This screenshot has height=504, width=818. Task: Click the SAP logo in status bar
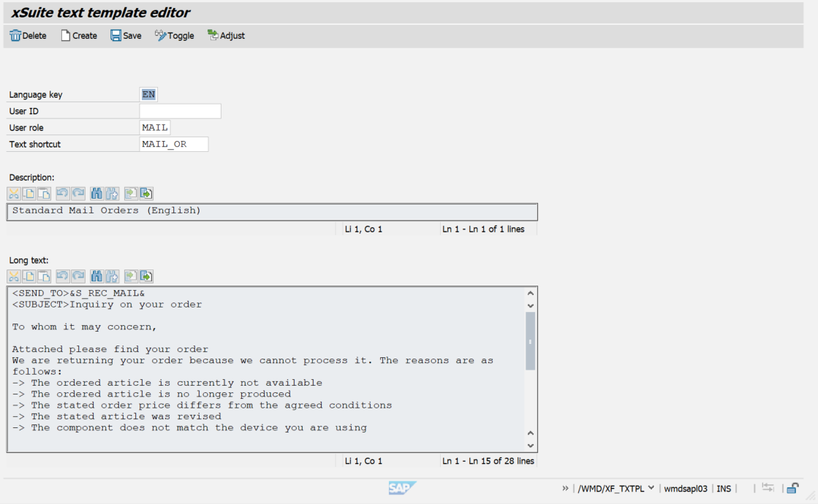pos(402,488)
